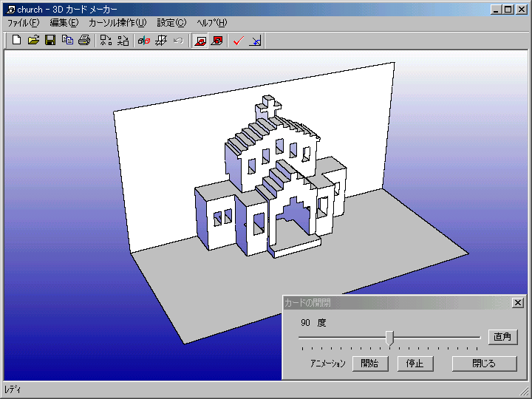Click the 直角 button

tap(503, 337)
